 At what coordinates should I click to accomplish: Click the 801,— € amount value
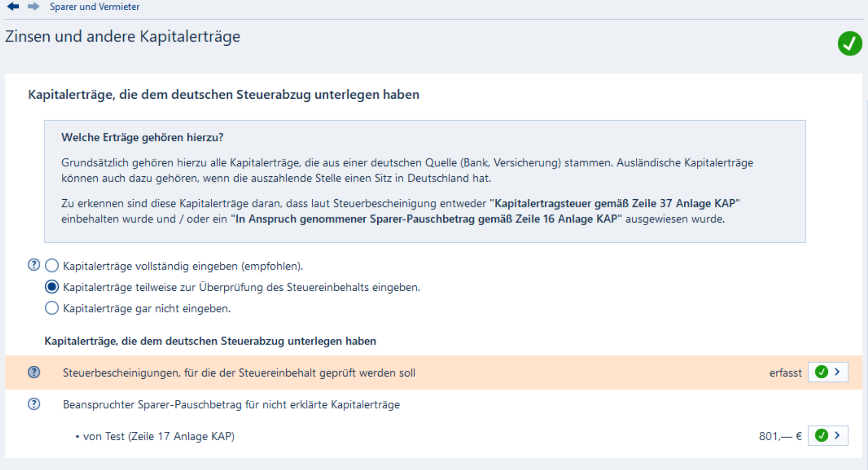click(x=780, y=436)
